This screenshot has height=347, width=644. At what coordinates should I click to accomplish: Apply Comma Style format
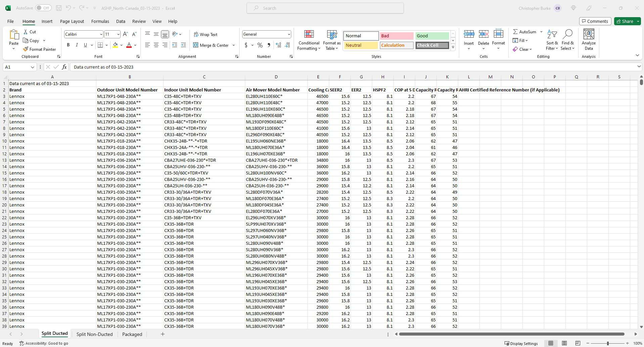[x=269, y=45]
